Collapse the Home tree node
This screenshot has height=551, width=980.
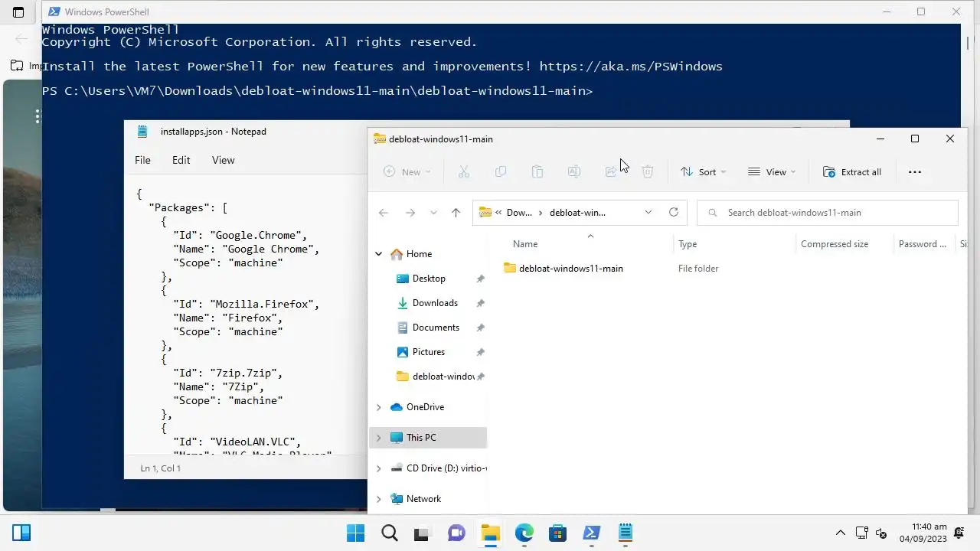pos(378,254)
